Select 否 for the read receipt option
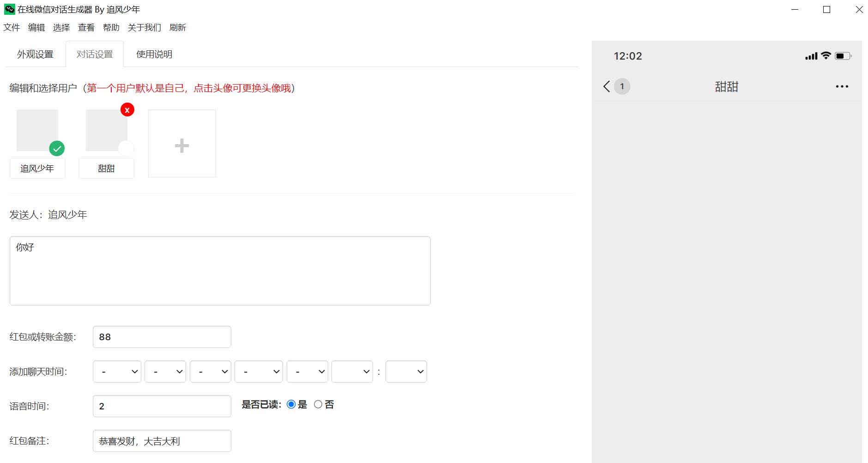 pyautogui.click(x=318, y=404)
